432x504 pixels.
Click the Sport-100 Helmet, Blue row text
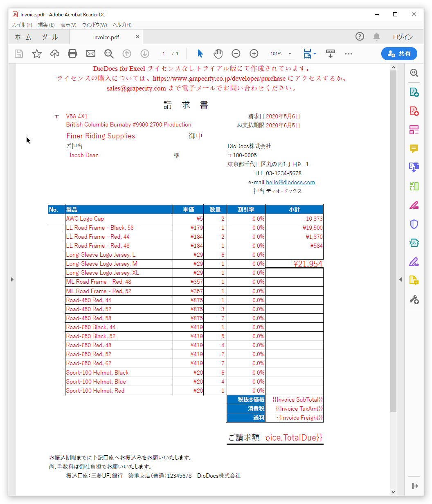click(96, 382)
